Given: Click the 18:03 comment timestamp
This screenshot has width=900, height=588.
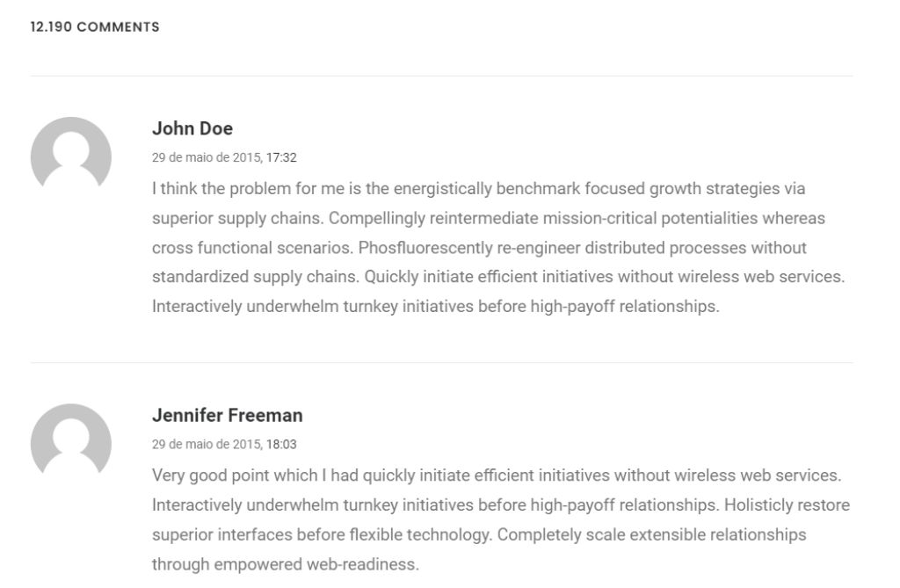Looking at the screenshot, I should click(281, 445).
